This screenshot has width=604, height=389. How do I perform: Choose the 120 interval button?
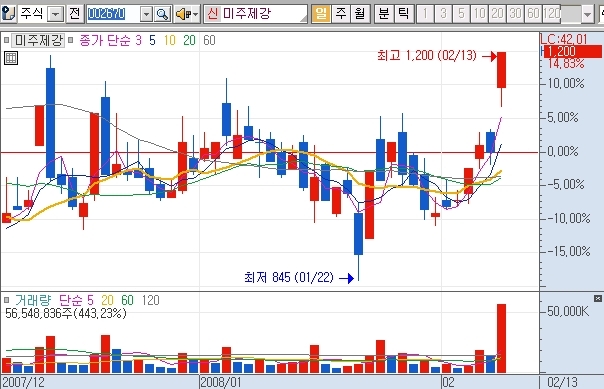(x=552, y=14)
